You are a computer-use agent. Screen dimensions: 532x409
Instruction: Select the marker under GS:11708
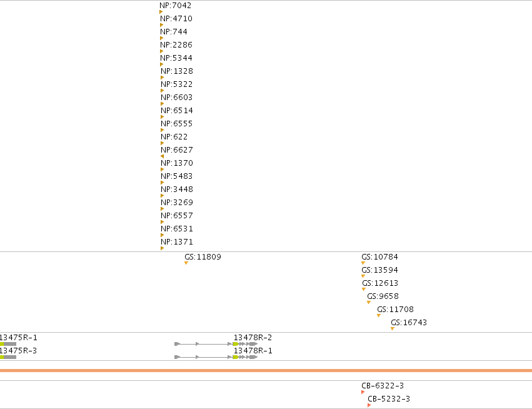(x=379, y=316)
